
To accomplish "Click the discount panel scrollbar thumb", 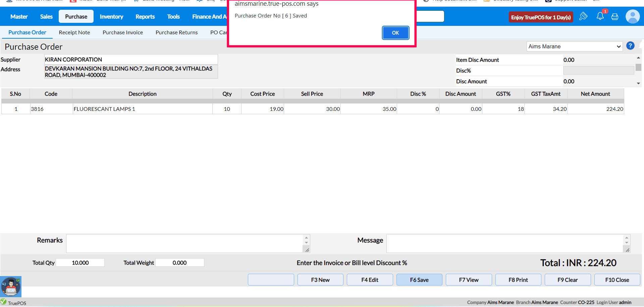I will click(638, 67).
